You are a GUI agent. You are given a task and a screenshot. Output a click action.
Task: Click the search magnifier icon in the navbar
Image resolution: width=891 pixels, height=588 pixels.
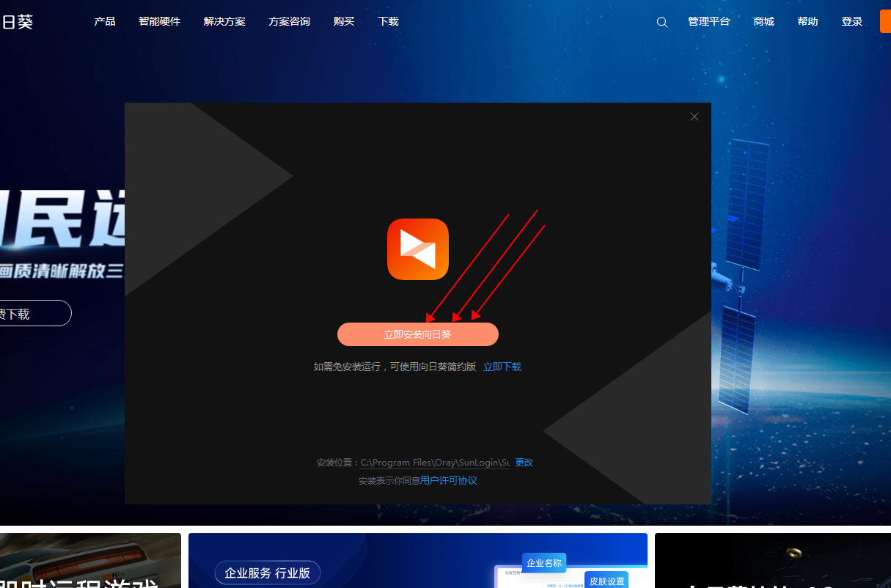pos(662,22)
